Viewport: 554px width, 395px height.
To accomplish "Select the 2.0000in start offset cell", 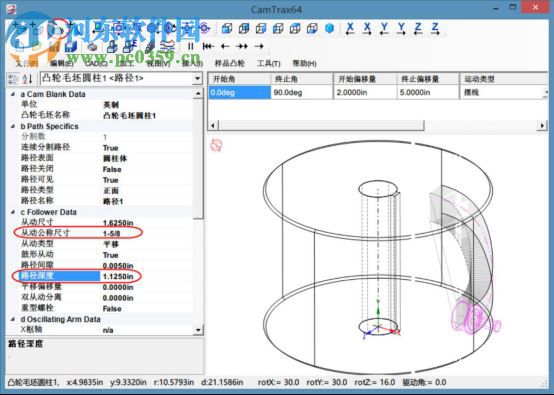I will (365, 93).
